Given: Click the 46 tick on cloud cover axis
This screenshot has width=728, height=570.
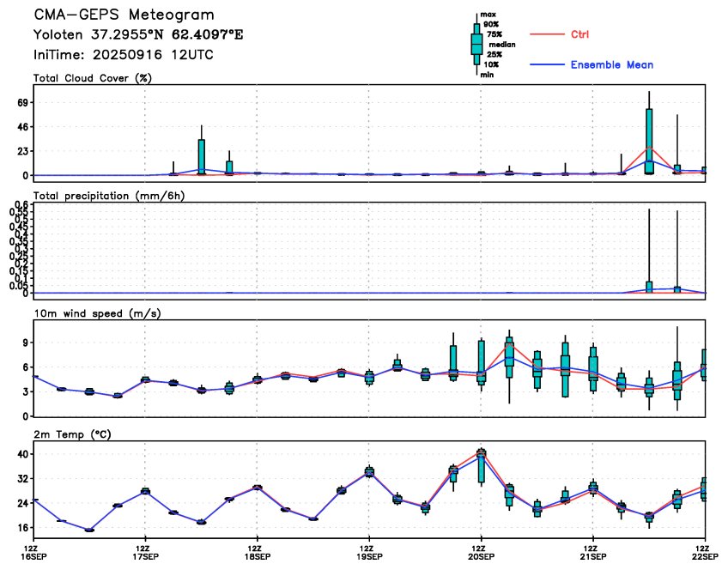Looking at the screenshot, I should tap(22, 127).
